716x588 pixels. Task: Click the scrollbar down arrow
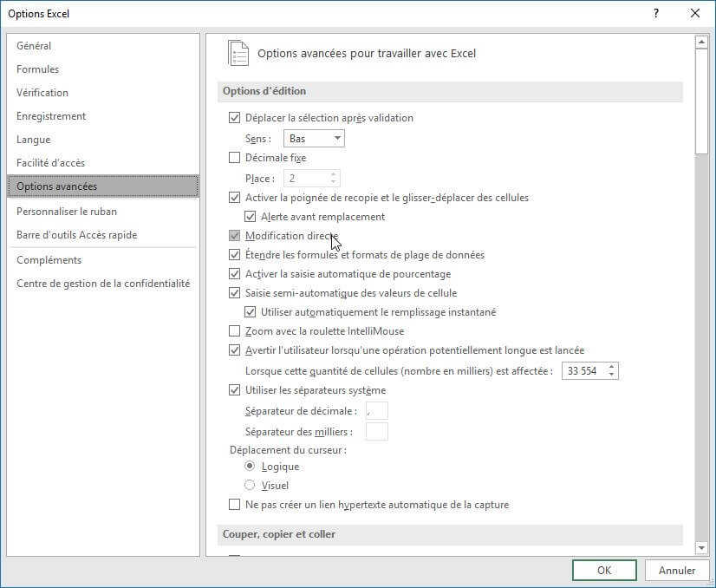coord(701,547)
